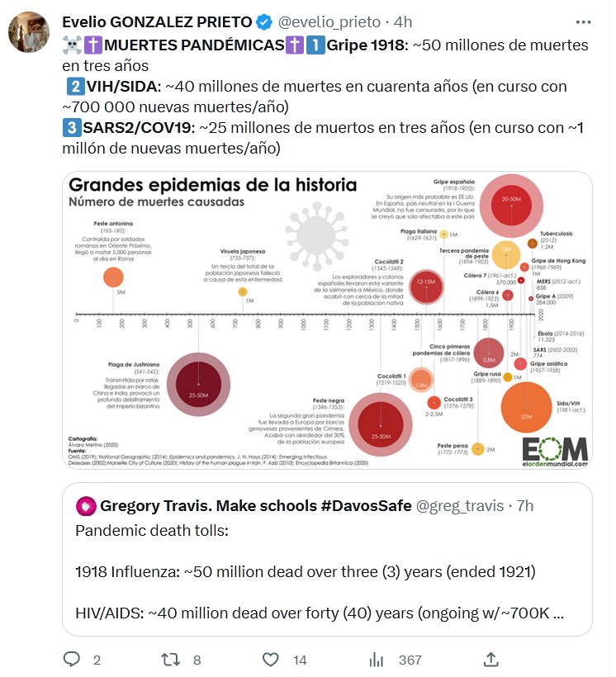
Task: Click the share upload icon
Action: pyautogui.click(x=490, y=659)
